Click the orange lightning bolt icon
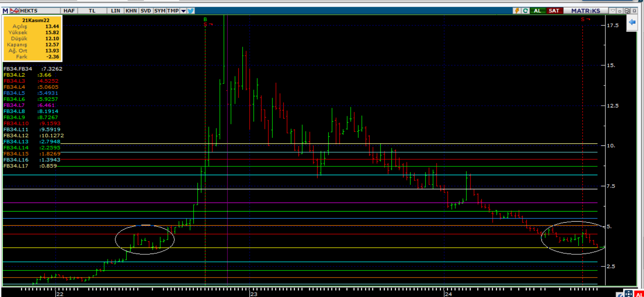Image resolution: width=644 pixels, height=297 pixels. click(x=517, y=11)
